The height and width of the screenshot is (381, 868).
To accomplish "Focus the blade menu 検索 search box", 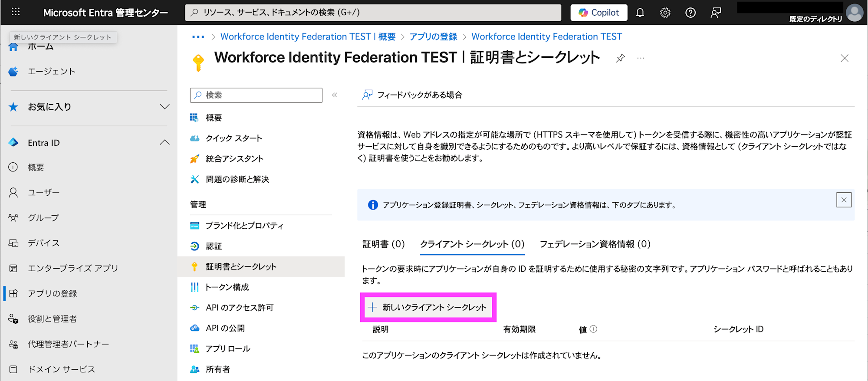I will pyautogui.click(x=256, y=95).
